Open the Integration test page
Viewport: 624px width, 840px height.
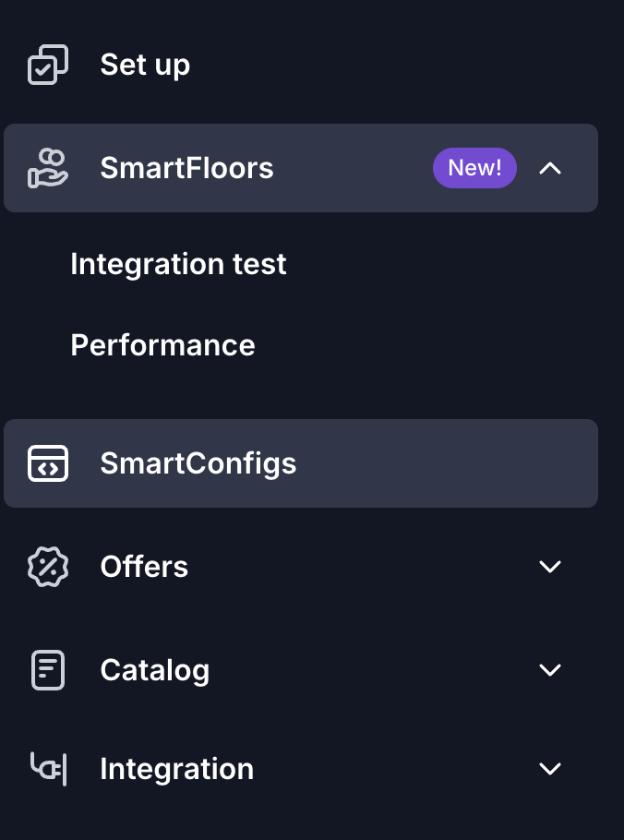[x=178, y=264]
